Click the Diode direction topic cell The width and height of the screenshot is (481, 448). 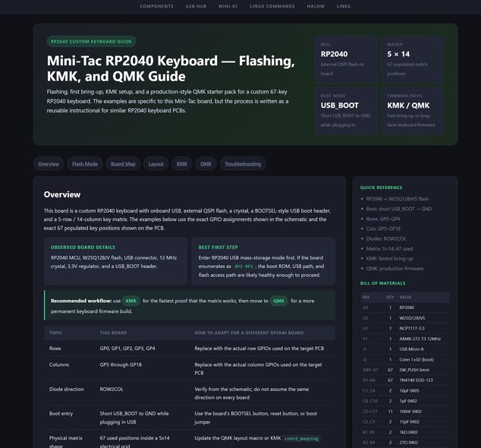pyautogui.click(x=66, y=389)
